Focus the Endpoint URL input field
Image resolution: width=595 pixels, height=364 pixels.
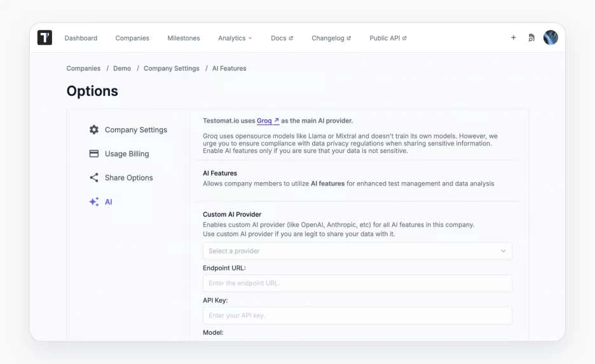pyautogui.click(x=357, y=283)
